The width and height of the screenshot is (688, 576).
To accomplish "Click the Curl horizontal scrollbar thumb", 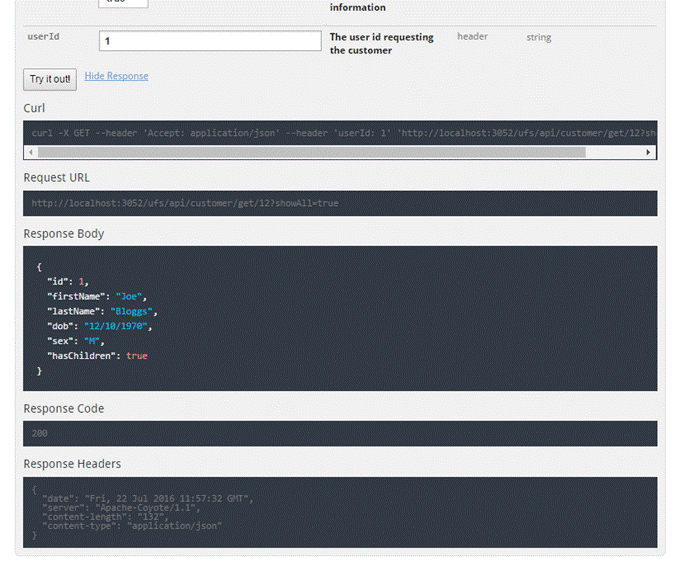I will 310,152.
